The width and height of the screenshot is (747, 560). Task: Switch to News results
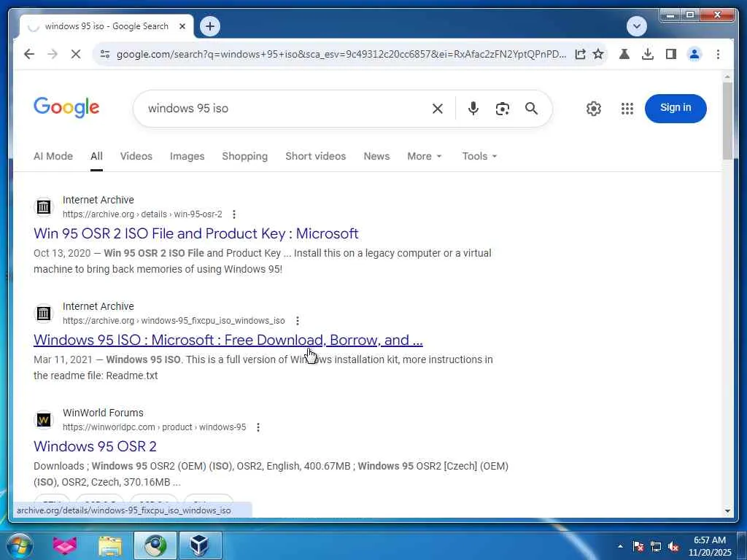pos(376,156)
